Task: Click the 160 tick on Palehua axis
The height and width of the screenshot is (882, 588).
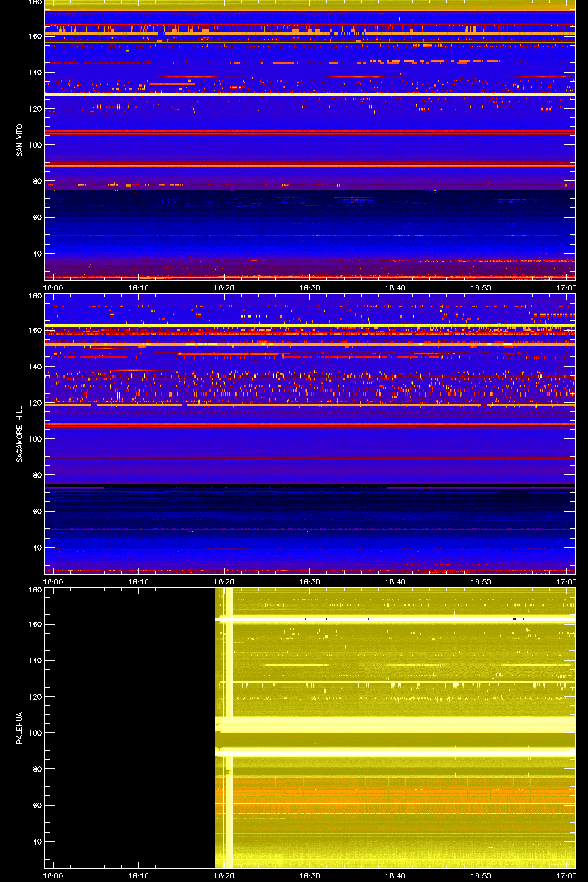Action: (35, 625)
